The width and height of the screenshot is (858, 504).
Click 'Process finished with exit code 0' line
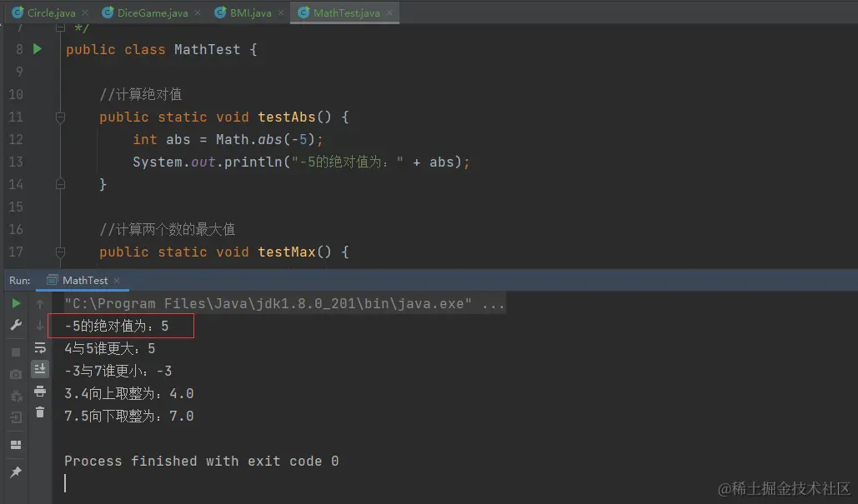tap(202, 461)
